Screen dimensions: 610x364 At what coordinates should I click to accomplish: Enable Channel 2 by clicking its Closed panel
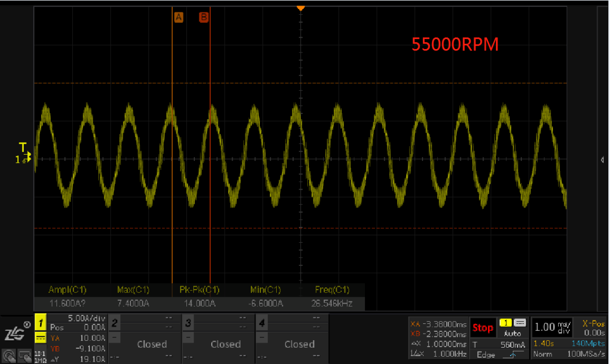(x=151, y=344)
